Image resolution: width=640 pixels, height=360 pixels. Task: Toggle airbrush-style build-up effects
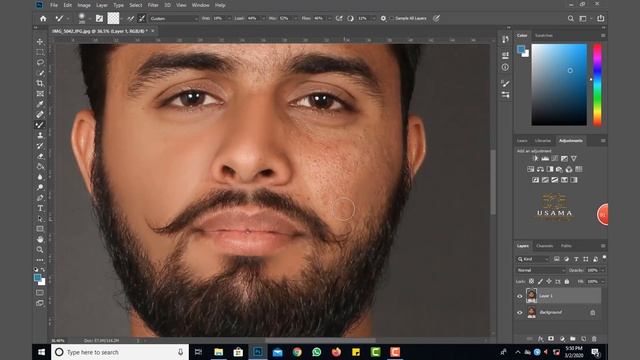pyautogui.click(x=339, y=18)
